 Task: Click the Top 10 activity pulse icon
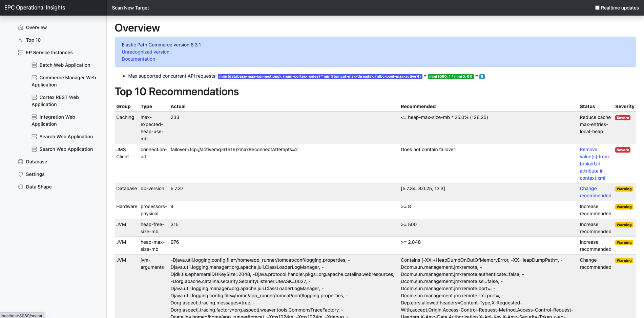coord(21,40)
